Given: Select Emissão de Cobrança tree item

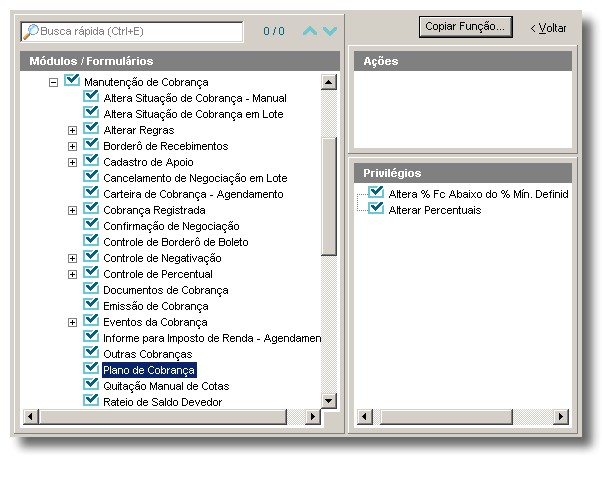Looking at the screenshot, I should pyautogui.click(x=156, y=306).
